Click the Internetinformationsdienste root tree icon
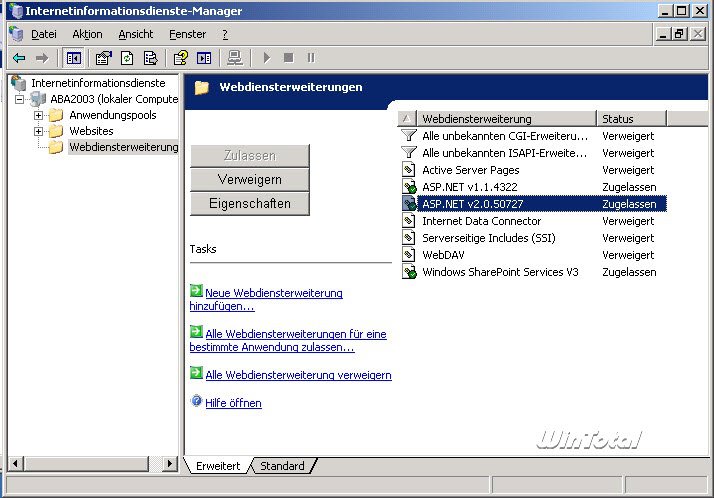714x498 pixels. [x=18, y=83]
